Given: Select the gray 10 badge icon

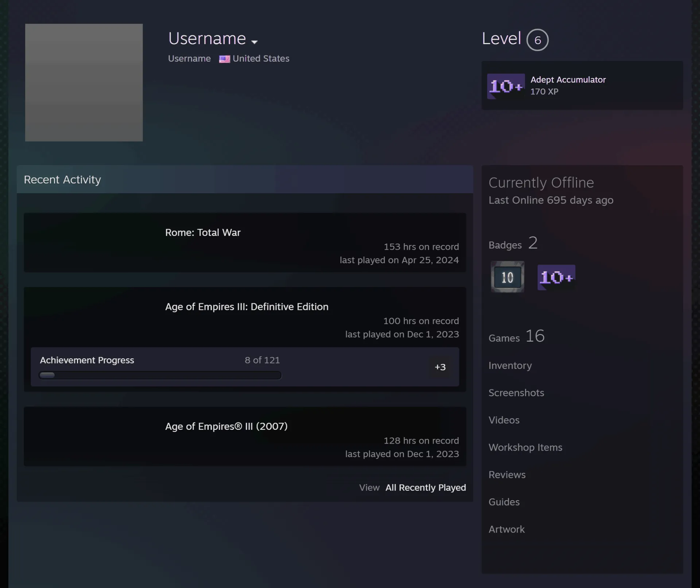Looking at the screenshot, I should coord(507,277).
